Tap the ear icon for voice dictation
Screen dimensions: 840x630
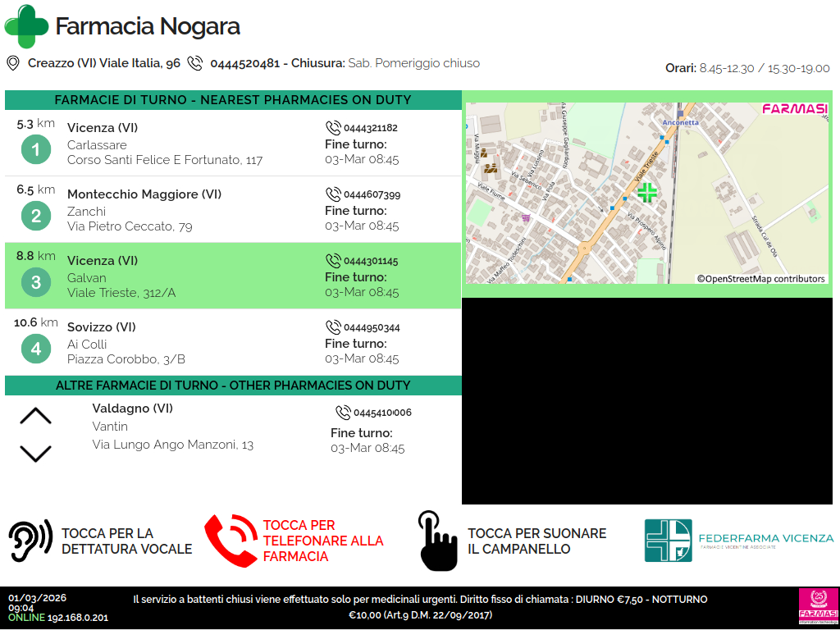point(30,541)
